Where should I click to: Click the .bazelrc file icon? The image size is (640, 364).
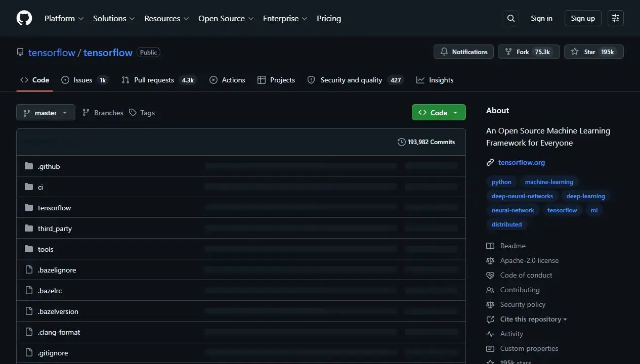29,291
